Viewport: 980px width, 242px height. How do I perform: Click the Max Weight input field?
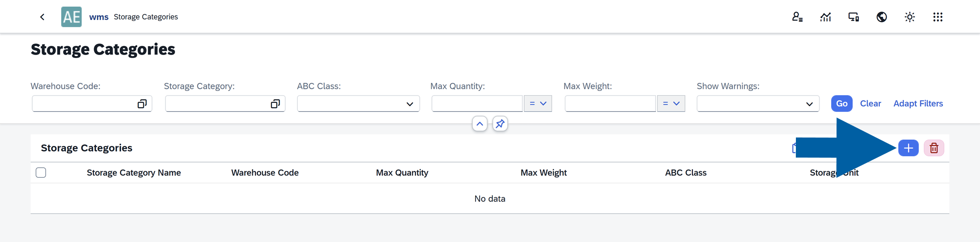pyautogui.click(x=610, y=104)
